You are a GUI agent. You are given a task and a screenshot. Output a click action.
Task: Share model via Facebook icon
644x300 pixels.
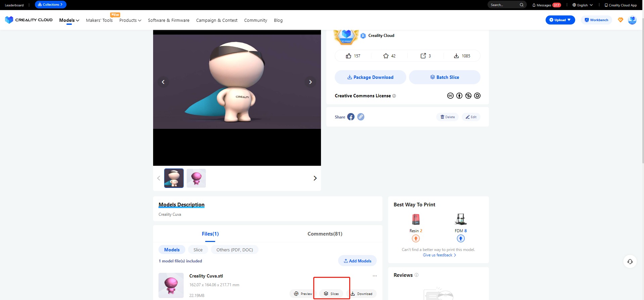point(351,117)
